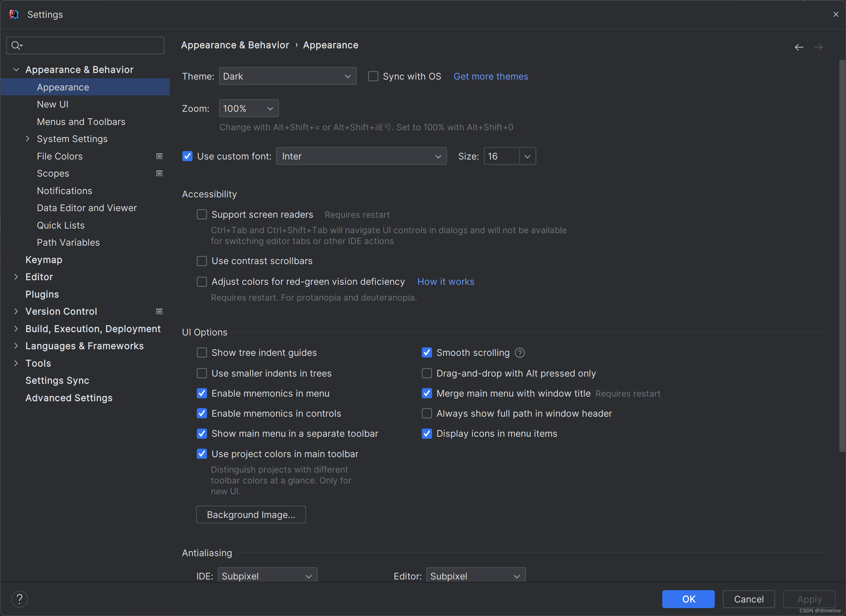Image resolution: width=846 pixels, height=616 pixels.
Task: Select New UI in the settings tree
Action: point(53,104)
